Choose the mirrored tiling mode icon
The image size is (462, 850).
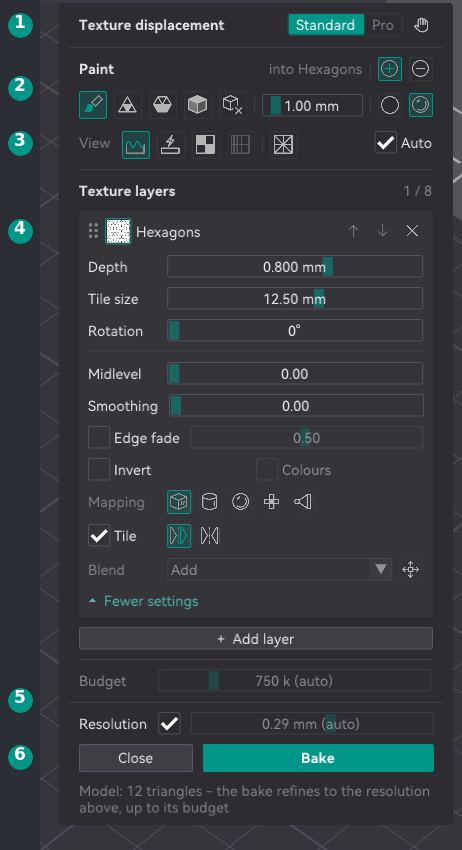210,536
